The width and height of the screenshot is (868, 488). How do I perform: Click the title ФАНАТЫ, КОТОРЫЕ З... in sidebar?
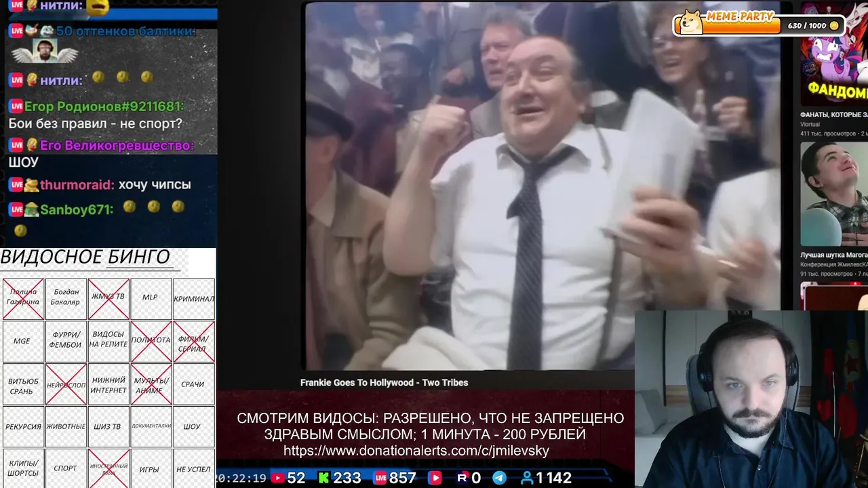[834, 115]
